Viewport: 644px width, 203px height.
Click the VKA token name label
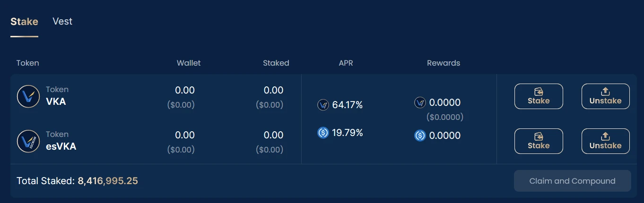[56, 101]
